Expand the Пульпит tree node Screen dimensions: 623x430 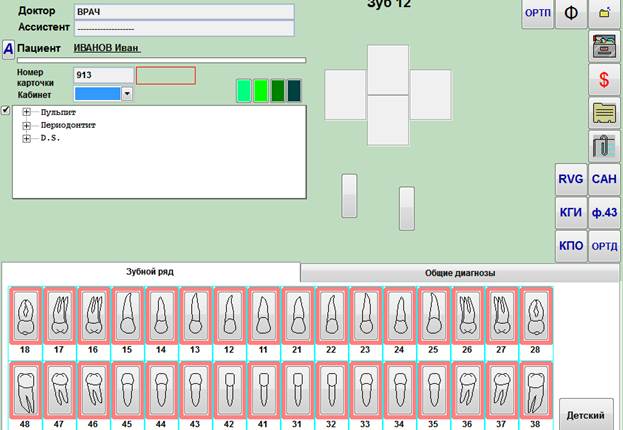point(26,113)
